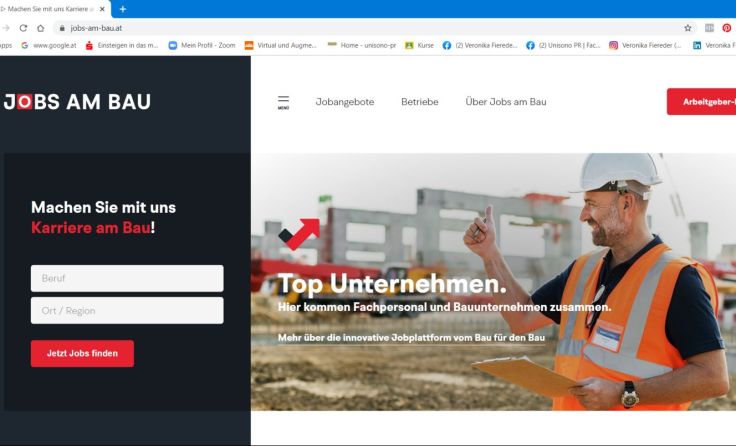Open (2) Unisono PR Facebook bookmark
736x446 pixels.
coord(563,46)
